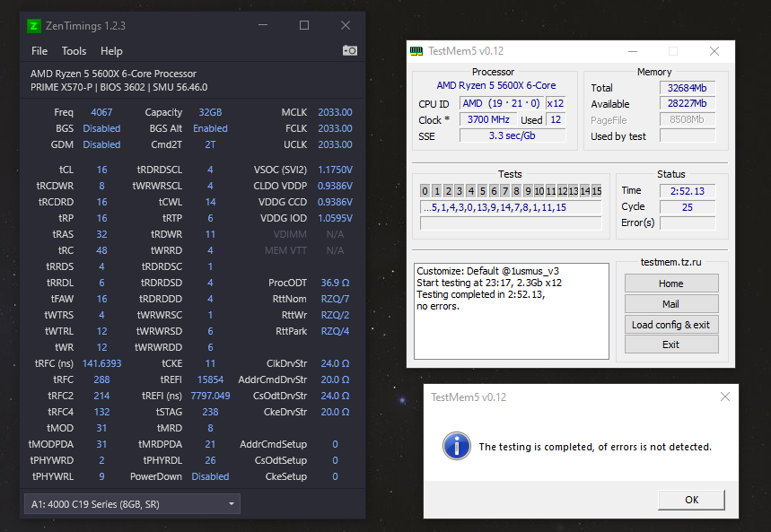Select test box number 0 in TestMem5

(425, 191)
